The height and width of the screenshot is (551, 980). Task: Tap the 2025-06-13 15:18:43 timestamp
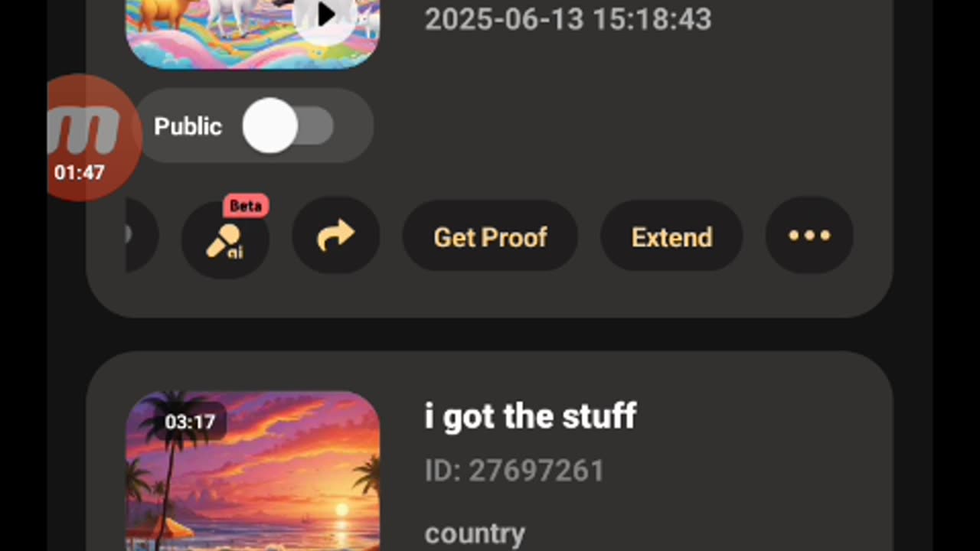568,19
